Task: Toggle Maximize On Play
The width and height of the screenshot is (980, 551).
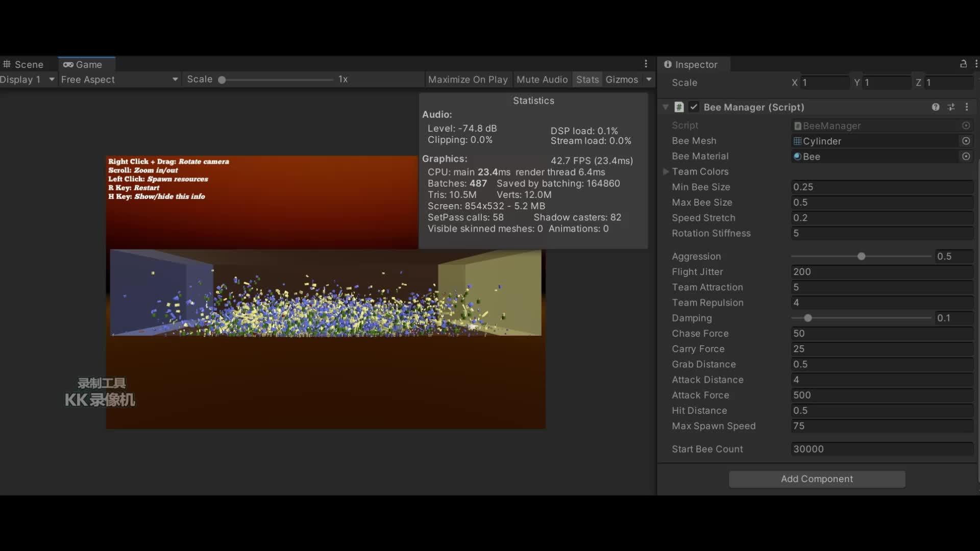Action: coord(468,80)
